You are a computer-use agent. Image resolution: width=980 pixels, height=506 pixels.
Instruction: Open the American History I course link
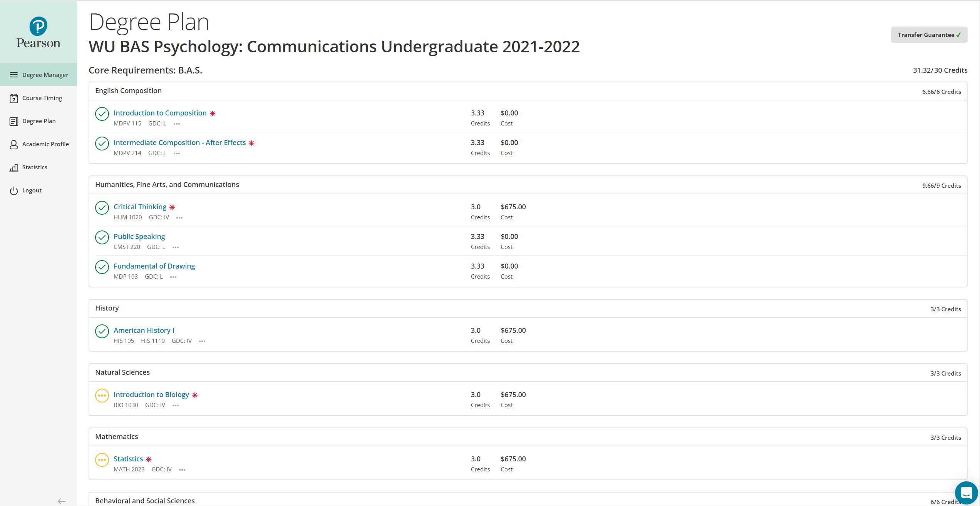point(144,331)
